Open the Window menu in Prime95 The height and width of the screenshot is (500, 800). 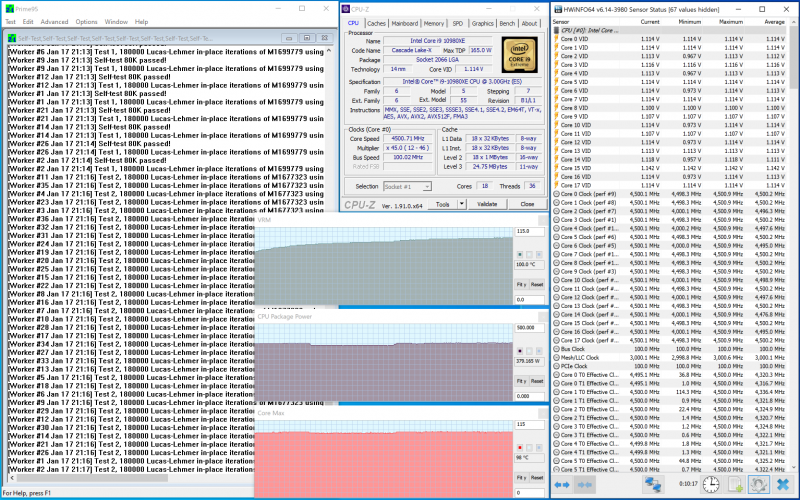tap(116, 22)
